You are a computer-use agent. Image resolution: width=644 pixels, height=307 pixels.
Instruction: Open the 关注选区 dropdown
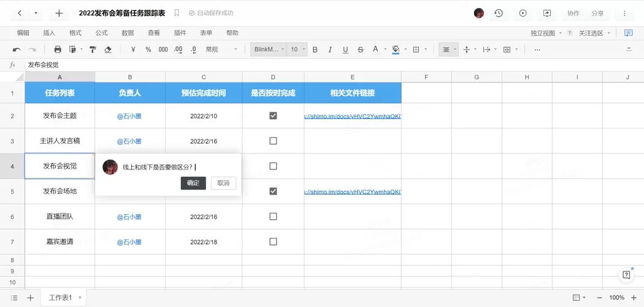[x=594, y=33]
